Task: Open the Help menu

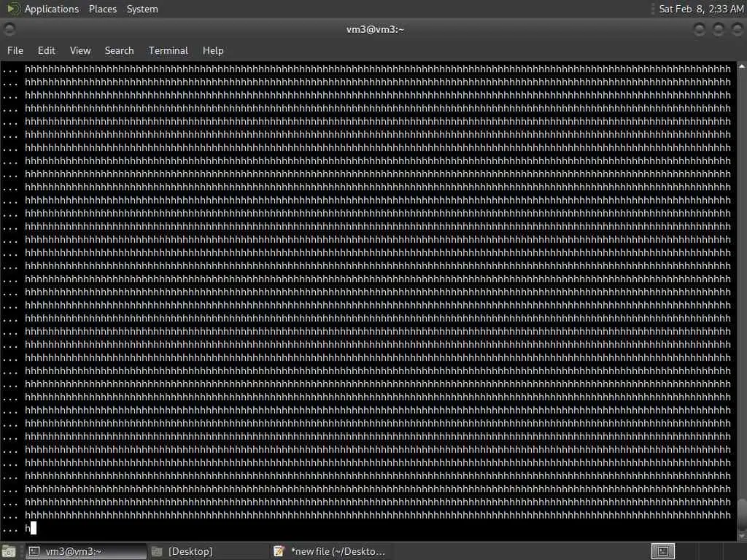Action: tap(213, 50)
